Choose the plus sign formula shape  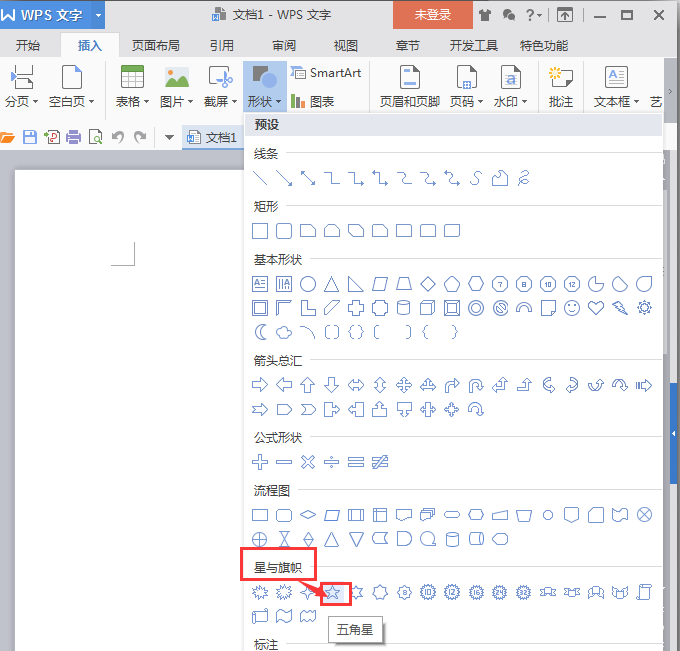260,462
